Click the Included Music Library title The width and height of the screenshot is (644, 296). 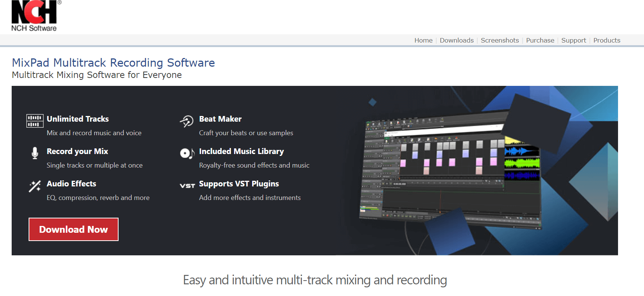(241, 151)
